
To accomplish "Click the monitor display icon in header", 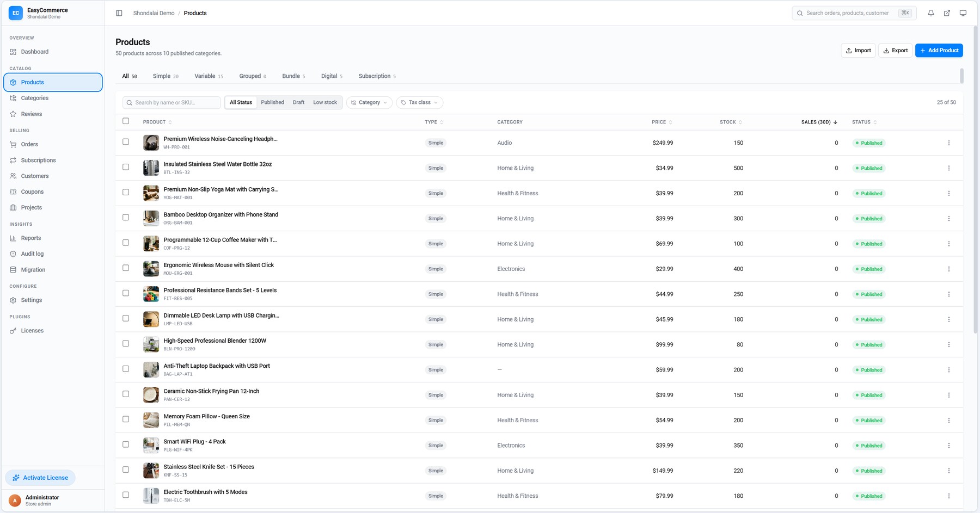I will pyautogui.click(x=963, y=13).
